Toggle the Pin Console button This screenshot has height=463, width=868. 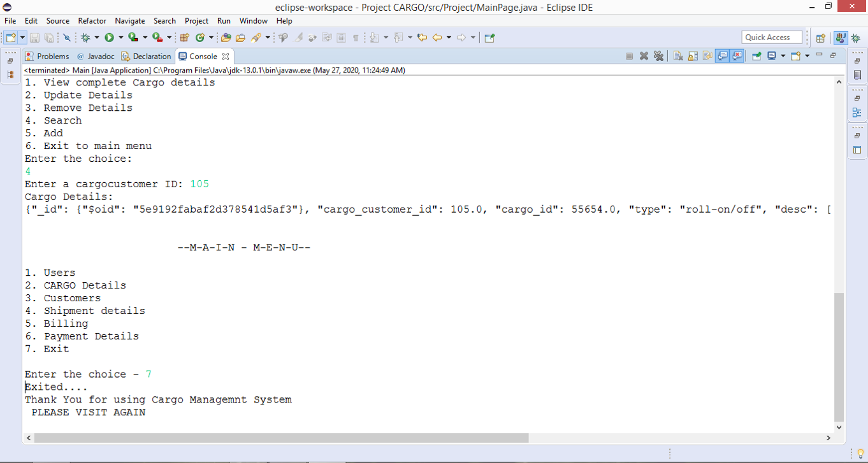pyautogui.click(x=757, y=56)
